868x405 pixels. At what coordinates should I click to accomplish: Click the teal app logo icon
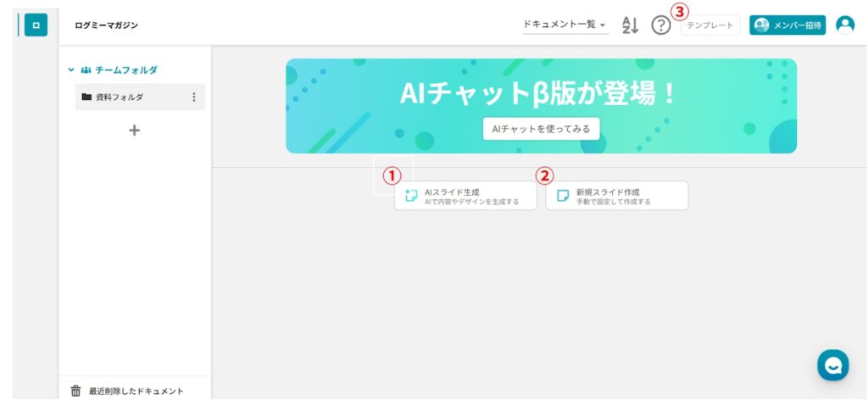(x=36, y=25)
